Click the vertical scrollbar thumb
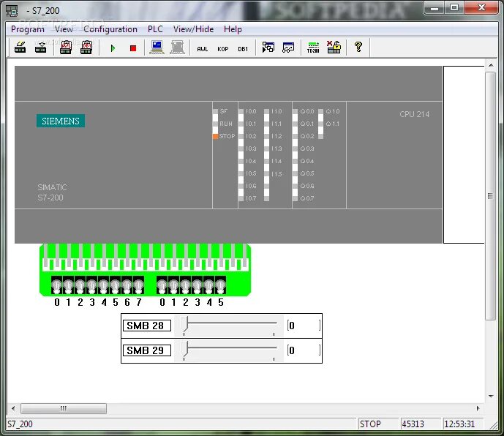This screenshot has height=436, width=504. tap(491, 196)
